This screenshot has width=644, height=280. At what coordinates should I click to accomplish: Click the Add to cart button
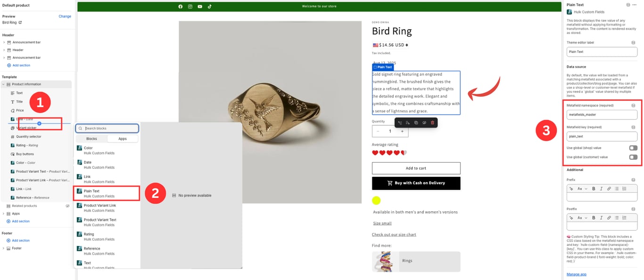[416, 168]
